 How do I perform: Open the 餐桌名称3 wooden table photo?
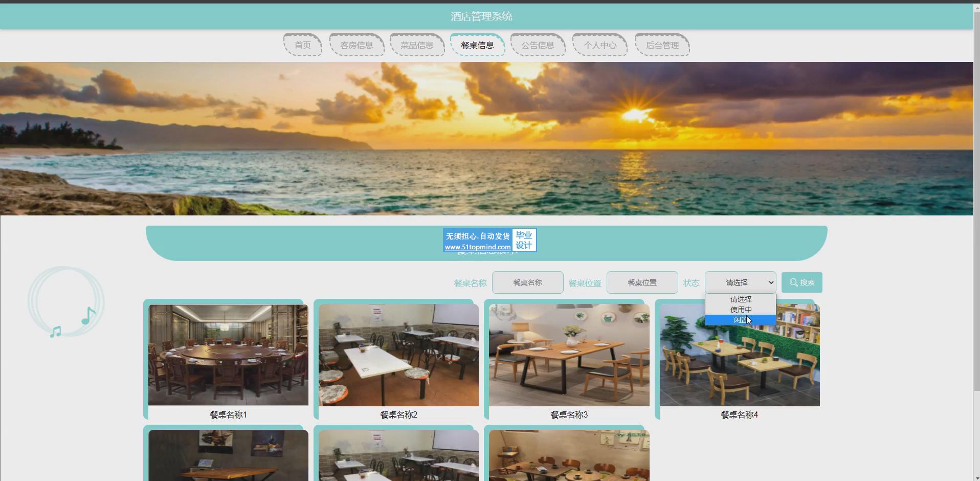click(569, 355)
